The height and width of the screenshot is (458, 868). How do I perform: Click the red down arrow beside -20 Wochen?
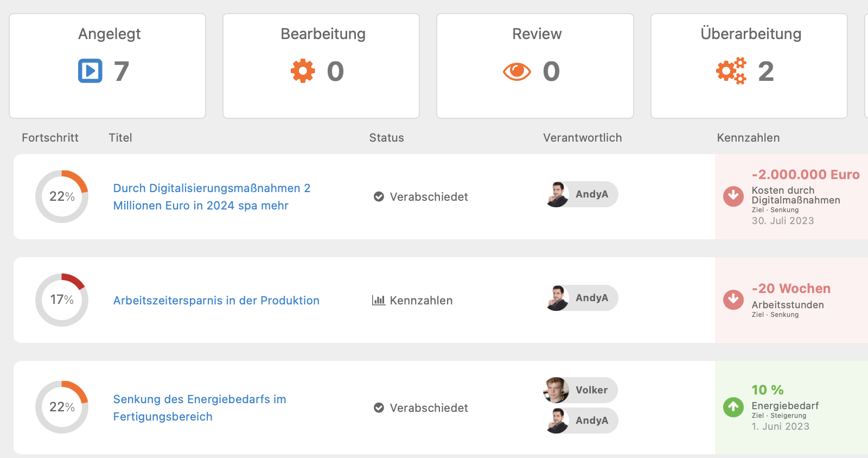(733, 299)
